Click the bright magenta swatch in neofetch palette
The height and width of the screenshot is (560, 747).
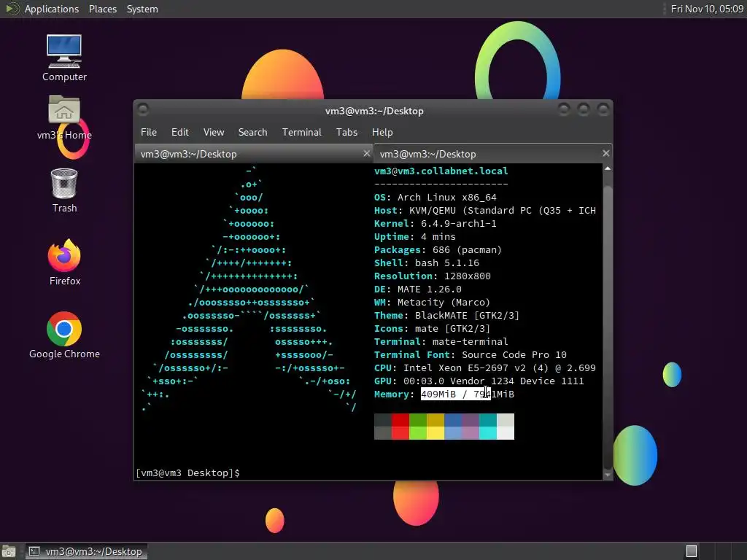point(471,433)
